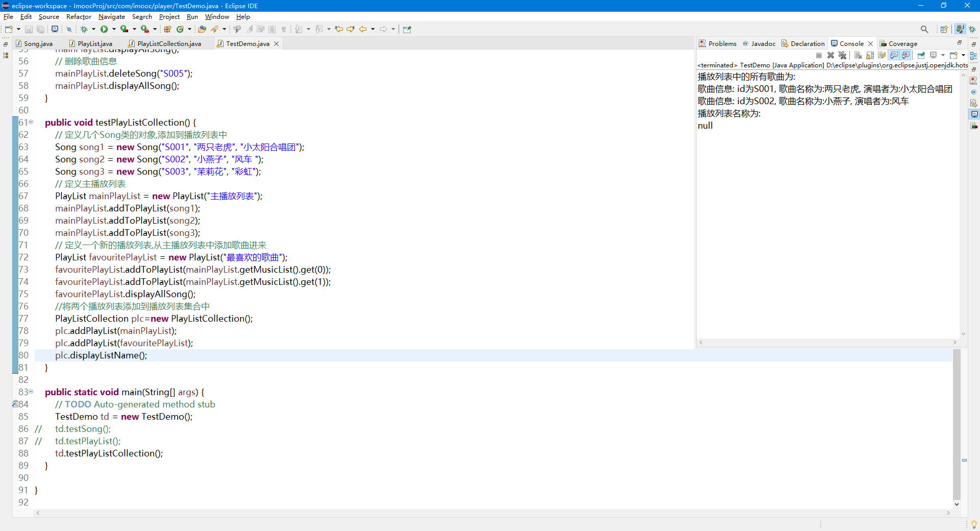
Task: Toggle Skip All Breakpoints in toolbar
Action: [x=69, y=29]
